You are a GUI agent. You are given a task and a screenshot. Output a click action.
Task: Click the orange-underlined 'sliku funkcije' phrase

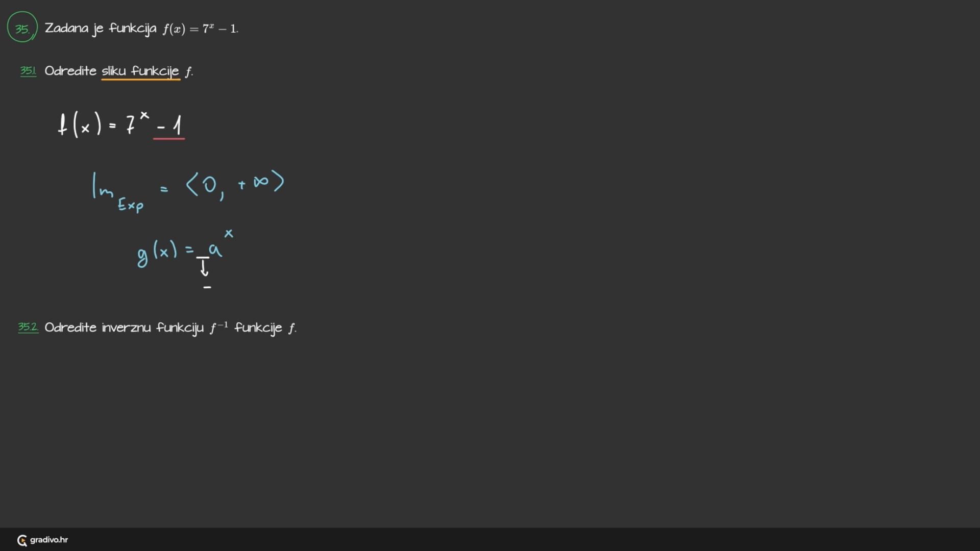point(140,71)
